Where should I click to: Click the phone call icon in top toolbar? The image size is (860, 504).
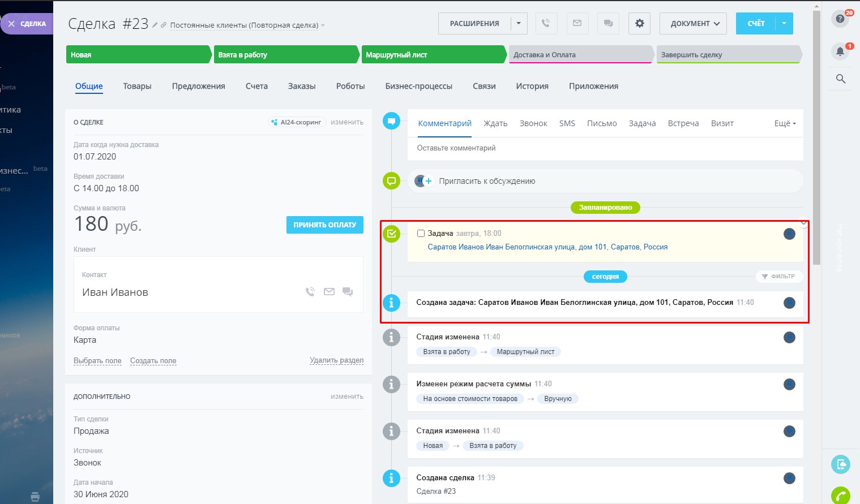click(546, 23)
